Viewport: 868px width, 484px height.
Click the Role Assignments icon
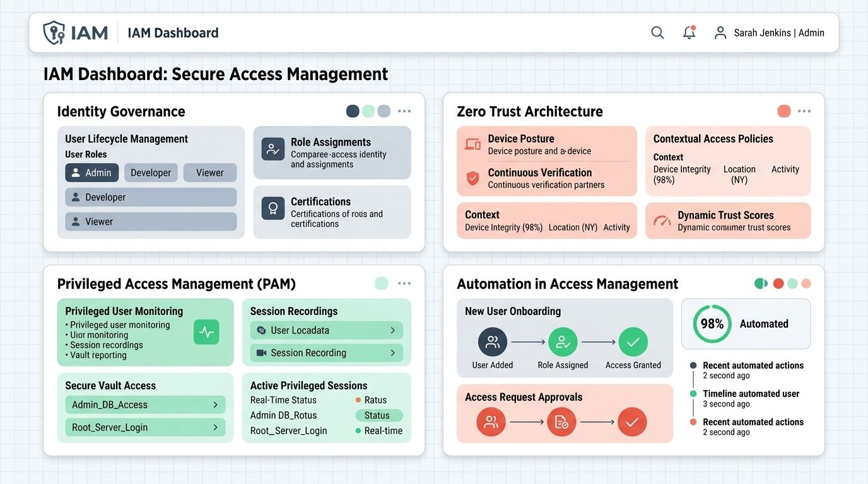click(x=273, y=149)
